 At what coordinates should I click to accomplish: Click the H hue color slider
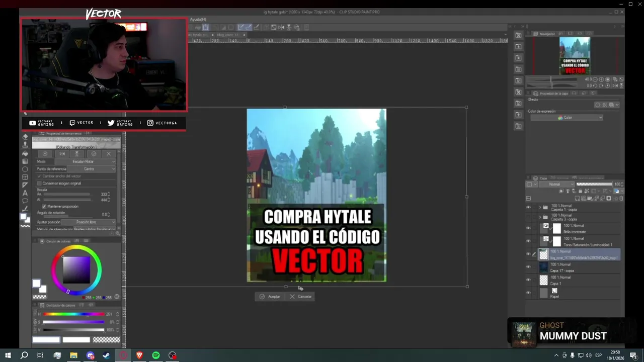[74, 314]
